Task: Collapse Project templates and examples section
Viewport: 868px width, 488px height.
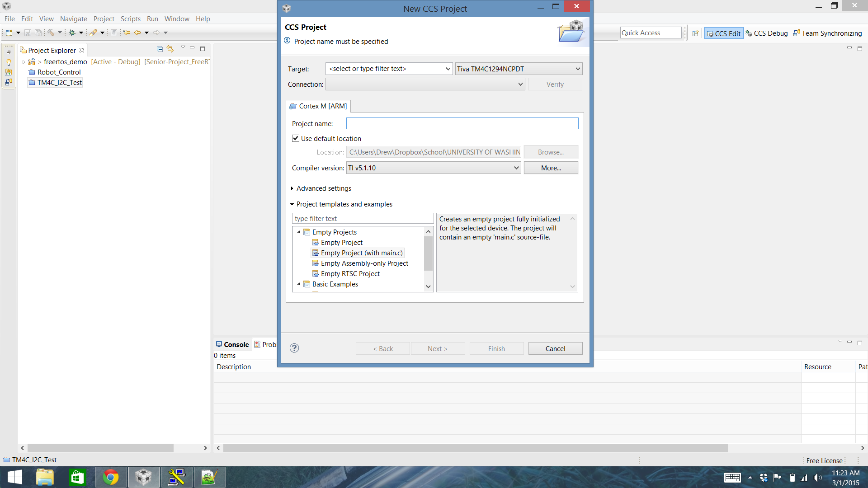Action: [292, 204]
